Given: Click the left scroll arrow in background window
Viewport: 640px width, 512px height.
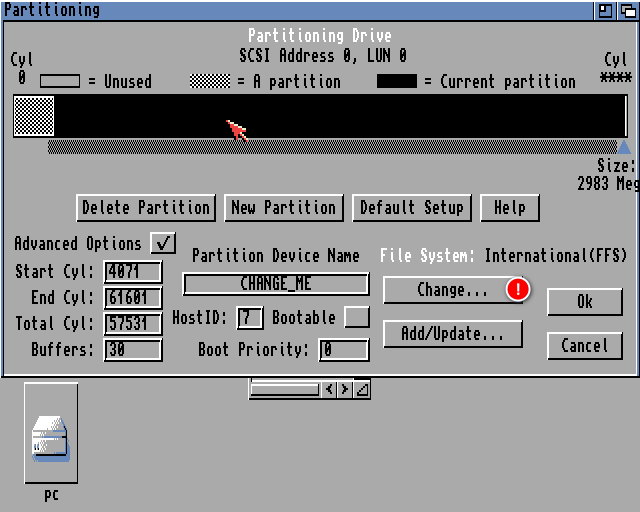Looking at the screenshot, I should point(329,389).
